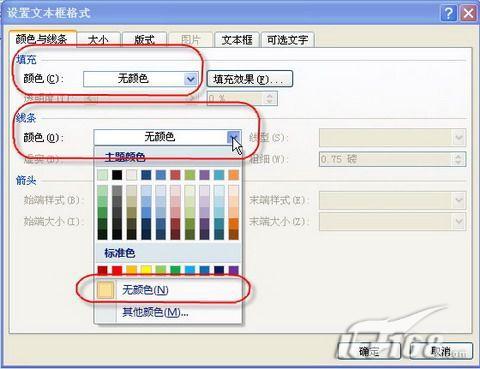Switch to the 颜色与线条 tab
The height and width of the screenshot is (369, 480).
42,40
